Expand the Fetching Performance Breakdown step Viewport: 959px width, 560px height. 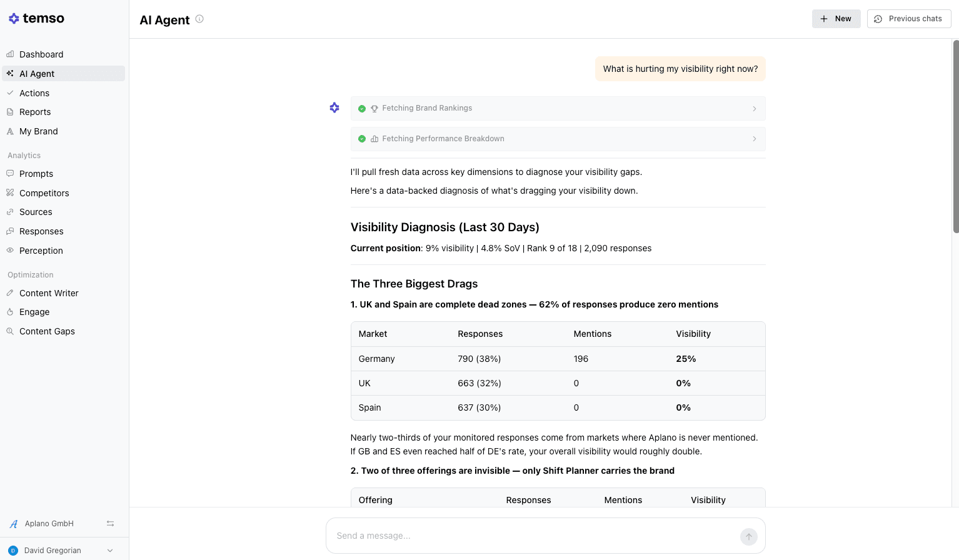pos(754,139)
